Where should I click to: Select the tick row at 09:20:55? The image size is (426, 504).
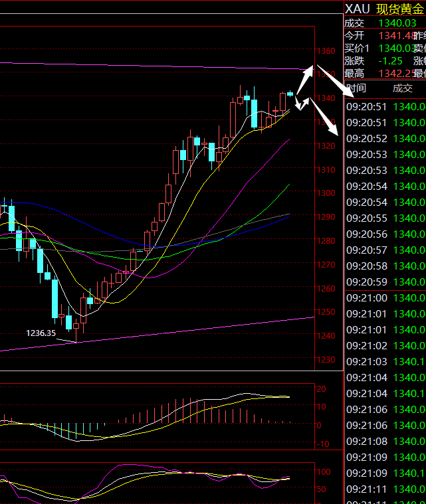coord(385,218)
